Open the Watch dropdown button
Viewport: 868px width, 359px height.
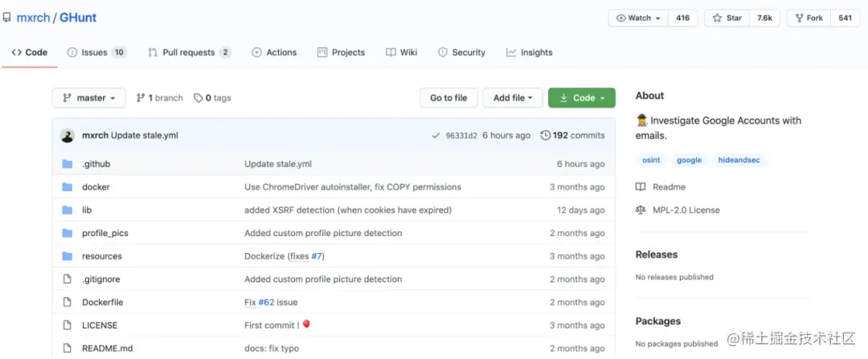pos(638,18)
